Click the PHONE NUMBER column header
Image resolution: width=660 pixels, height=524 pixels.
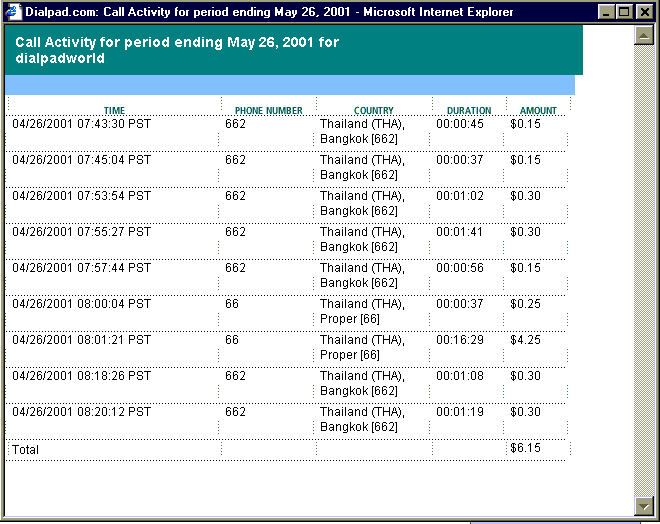269,110
